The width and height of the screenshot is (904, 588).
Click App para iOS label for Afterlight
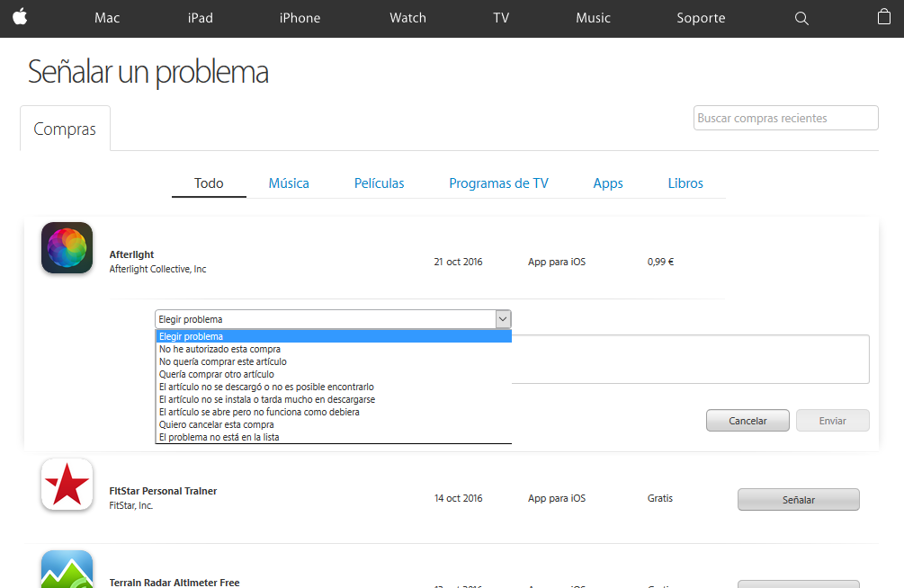tap(557, 262)
